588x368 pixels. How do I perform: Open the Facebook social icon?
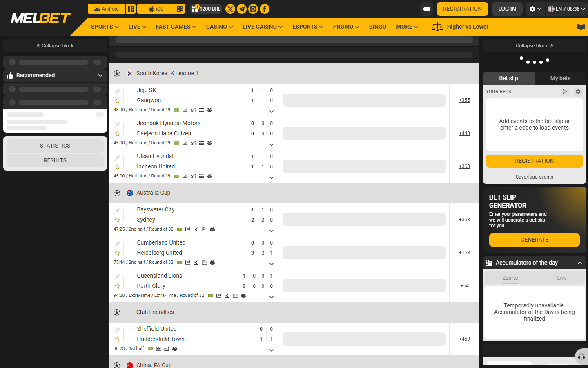[265, 9]
